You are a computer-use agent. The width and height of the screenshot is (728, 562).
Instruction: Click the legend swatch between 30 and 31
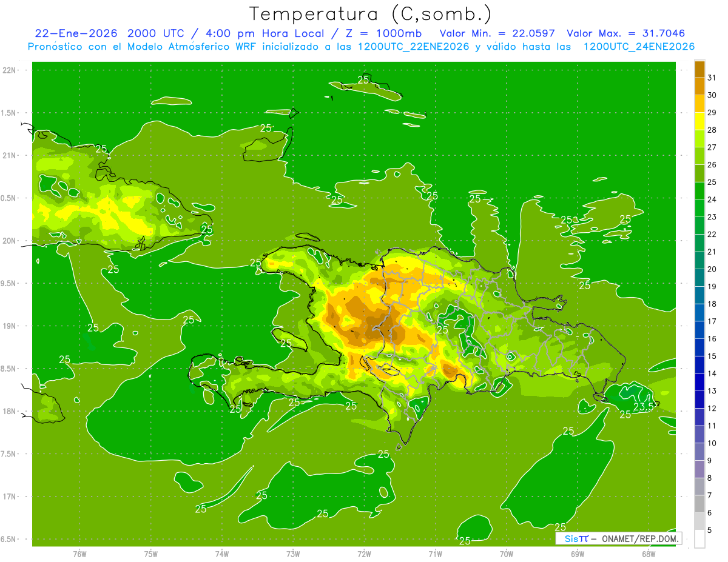(x=699, y=86)
